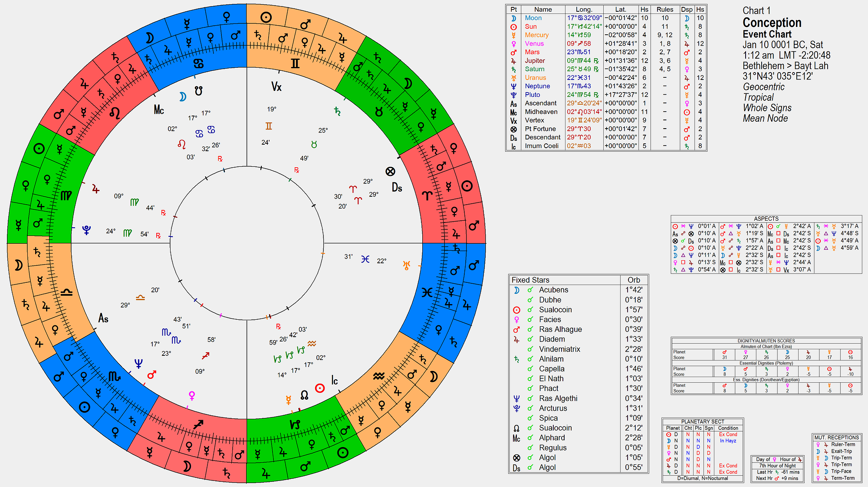Click the Long. column header in the points table
This screenshot has width=868, height=487.
pyautogui.click(x=584, y=10)
